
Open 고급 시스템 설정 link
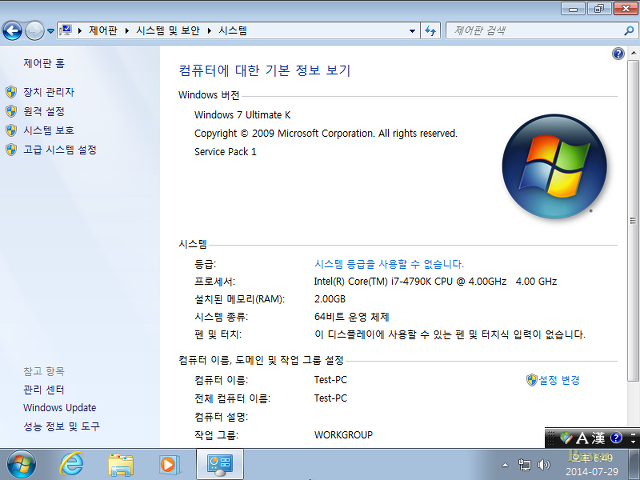point(60,149)
